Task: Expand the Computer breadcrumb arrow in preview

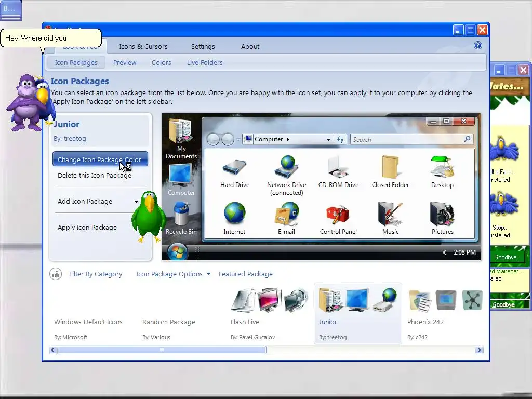Action: click(288, 139)
